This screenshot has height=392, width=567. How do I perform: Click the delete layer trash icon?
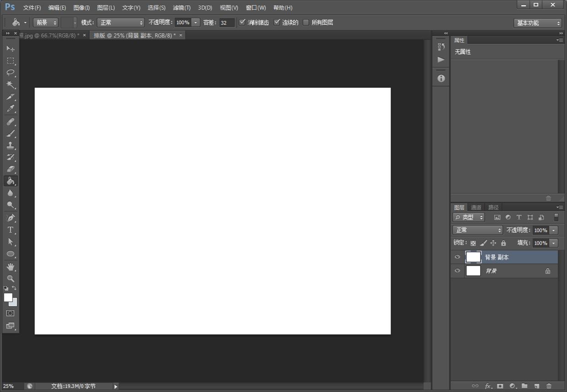[549, 386]
